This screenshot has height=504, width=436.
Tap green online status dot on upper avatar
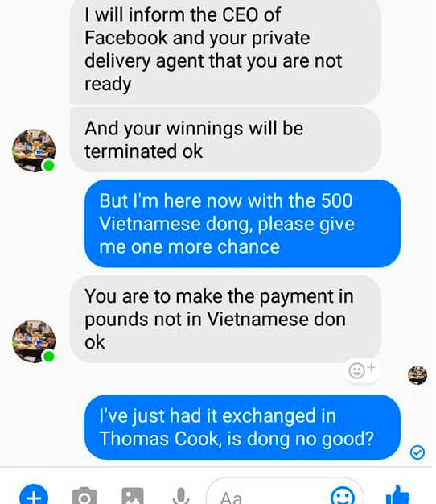pos(49,166)
